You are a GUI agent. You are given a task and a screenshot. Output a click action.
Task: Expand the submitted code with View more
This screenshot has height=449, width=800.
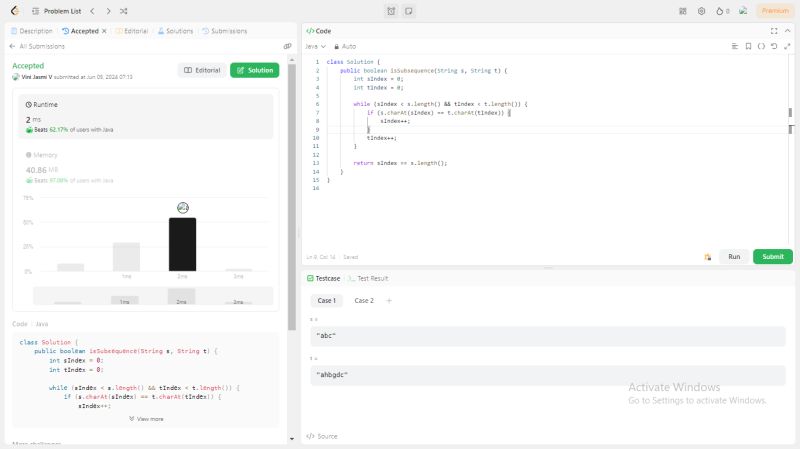146,419
